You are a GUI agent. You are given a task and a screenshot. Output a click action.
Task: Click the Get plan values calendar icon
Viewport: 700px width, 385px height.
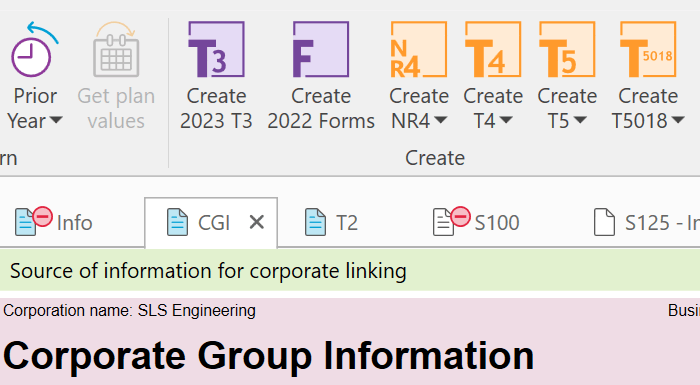pyautogui.click(x=116, y=49)
